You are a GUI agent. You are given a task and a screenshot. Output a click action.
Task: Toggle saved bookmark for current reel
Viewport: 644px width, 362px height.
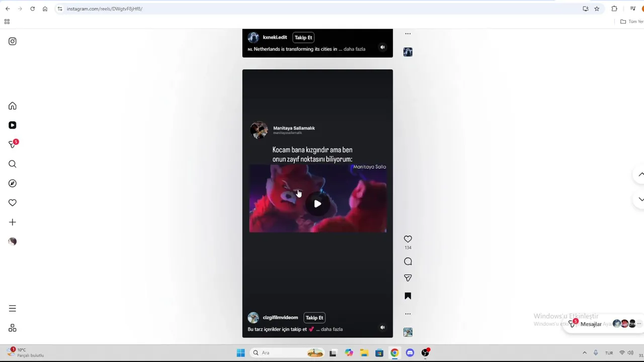(408, 296)
